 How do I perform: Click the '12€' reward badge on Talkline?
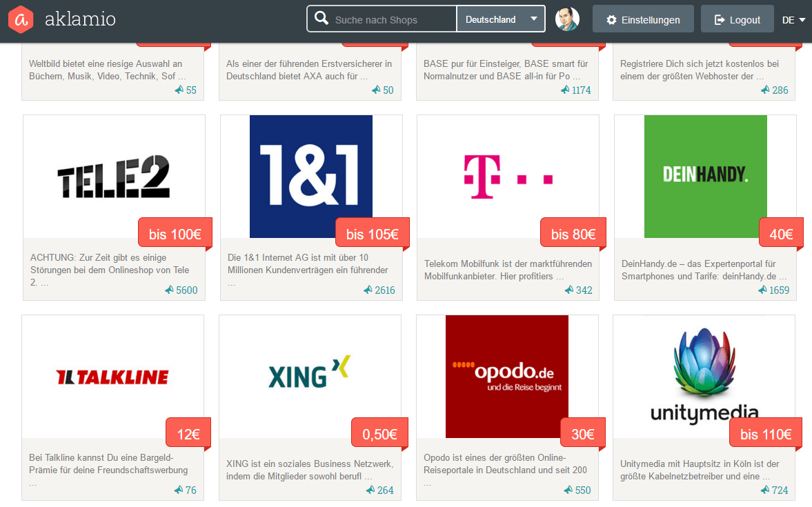(188, 434)
